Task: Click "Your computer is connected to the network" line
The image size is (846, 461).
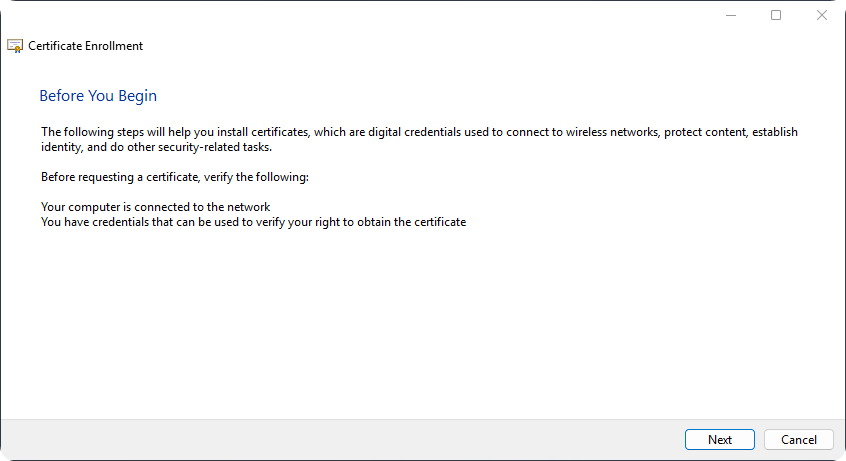Action: [x=156, y=207]
